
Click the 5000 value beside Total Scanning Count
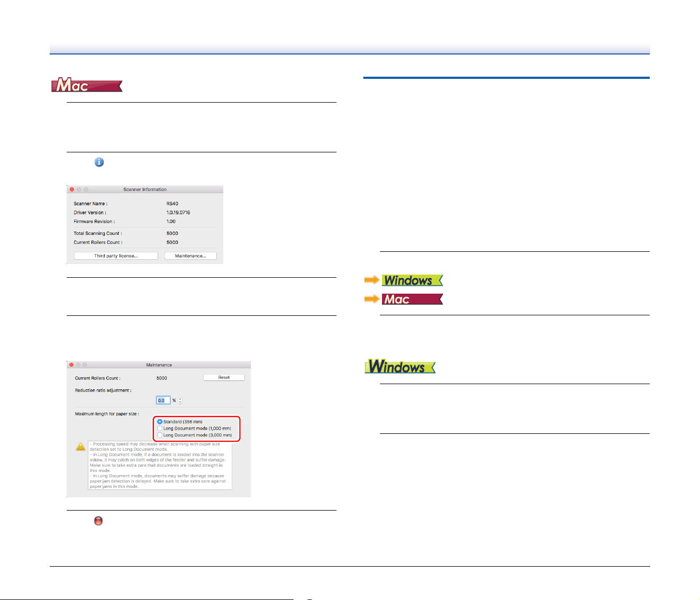click(x=172, y=233)
